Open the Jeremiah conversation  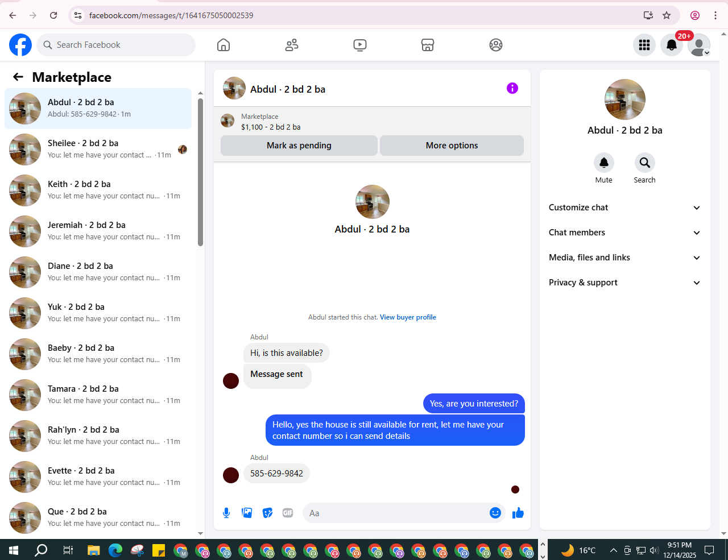pyautogui.click(x=98, y=231)
